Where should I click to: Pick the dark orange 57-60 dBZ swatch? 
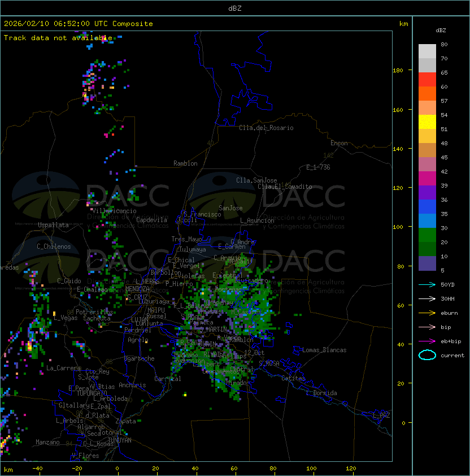pyautogui.click(x=427, y=93)
